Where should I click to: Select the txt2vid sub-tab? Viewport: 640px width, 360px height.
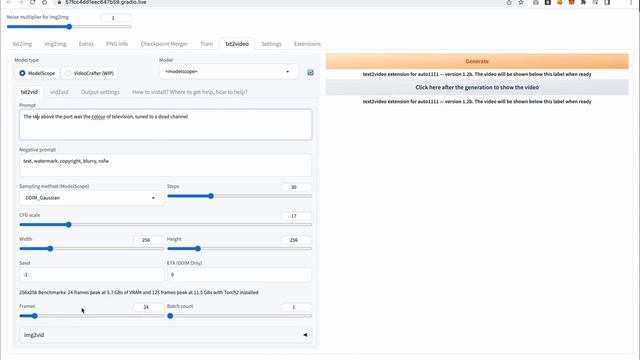tap(29, 92)
